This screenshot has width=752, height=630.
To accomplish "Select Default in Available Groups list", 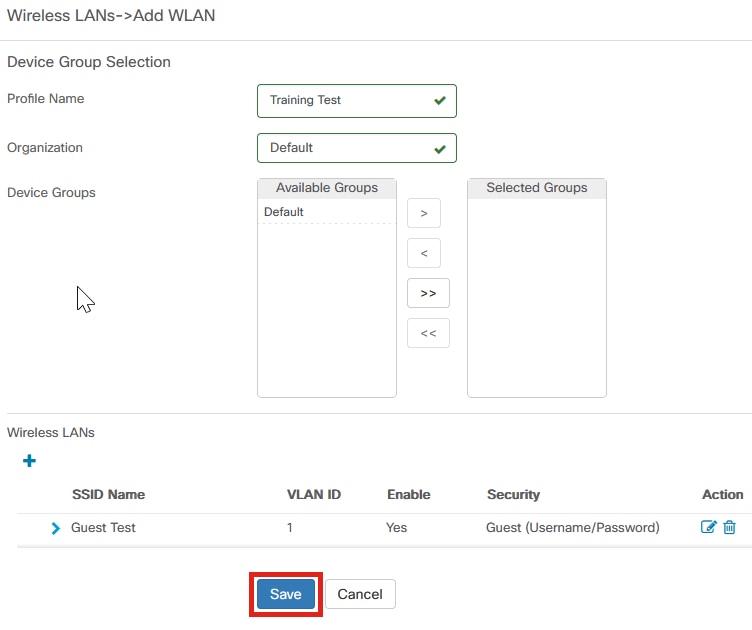I will [327, 212].
